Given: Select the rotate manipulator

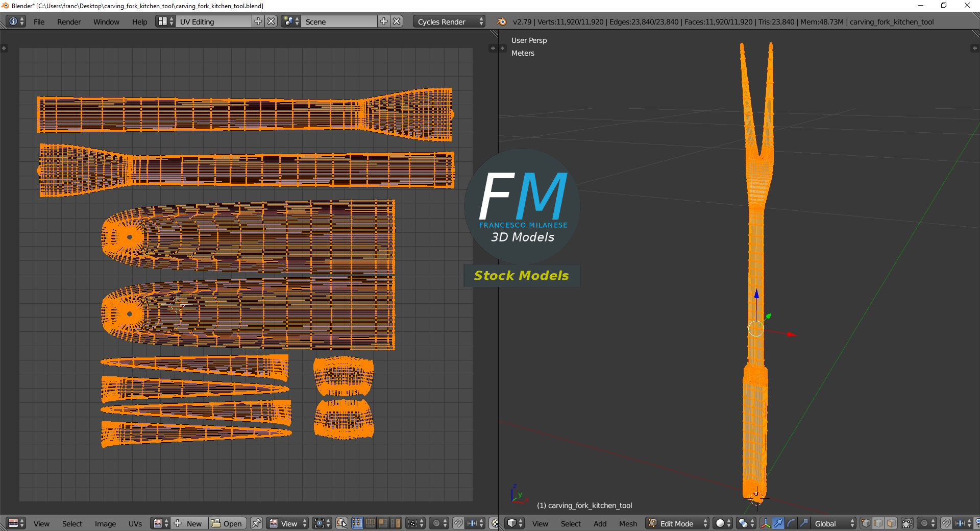Looking at the screenshot, I should pos(791,523).
